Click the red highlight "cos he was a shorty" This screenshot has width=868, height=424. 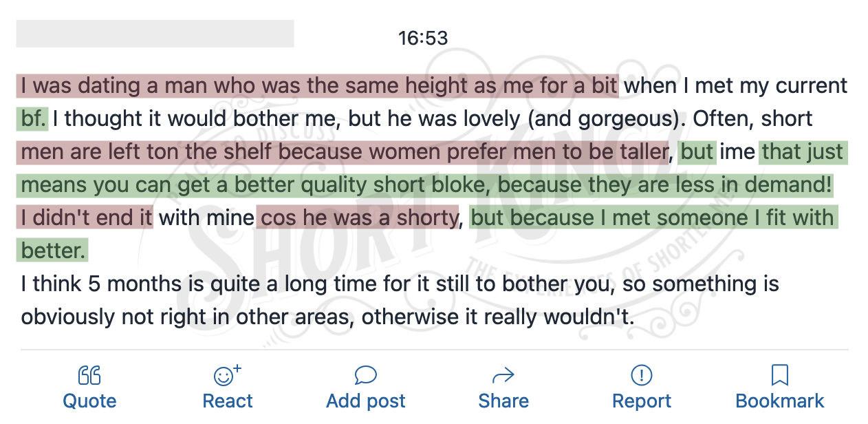coord(358,218)
